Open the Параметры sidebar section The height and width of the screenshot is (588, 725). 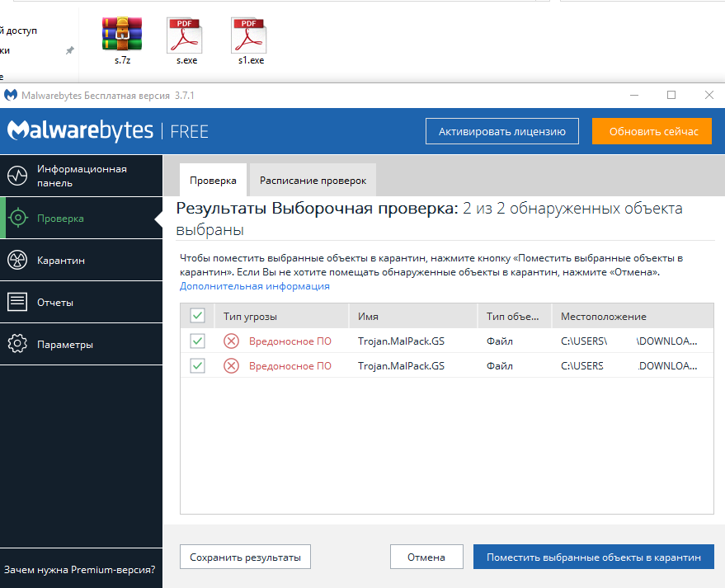click(82, 344)
